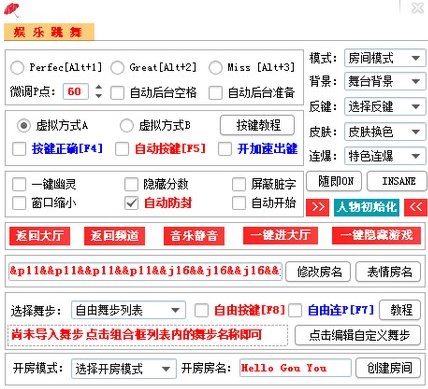Click the 一键进大厅 button
This screenshot has height=389, width=428.
point(280,235)
